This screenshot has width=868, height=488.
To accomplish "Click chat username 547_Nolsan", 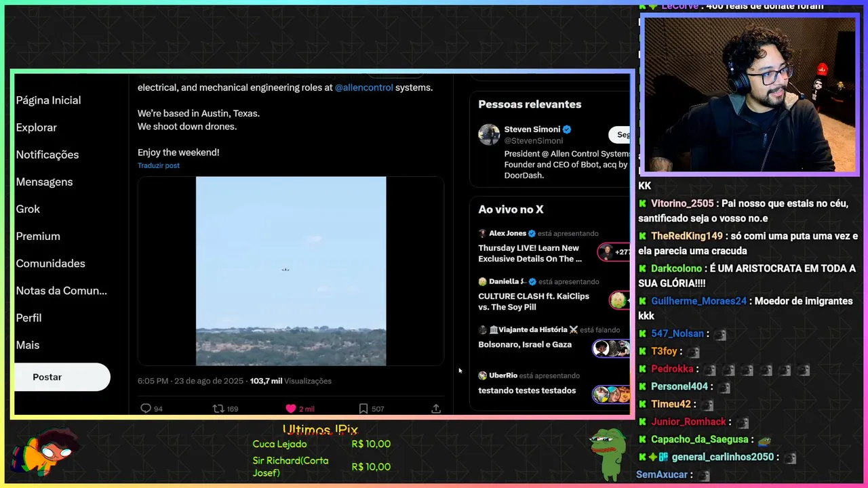I will (x=677, y=333).
